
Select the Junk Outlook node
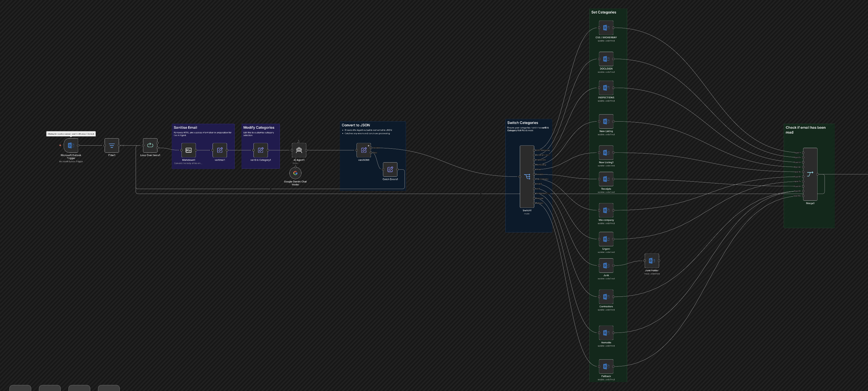click(x=606, y=265)
